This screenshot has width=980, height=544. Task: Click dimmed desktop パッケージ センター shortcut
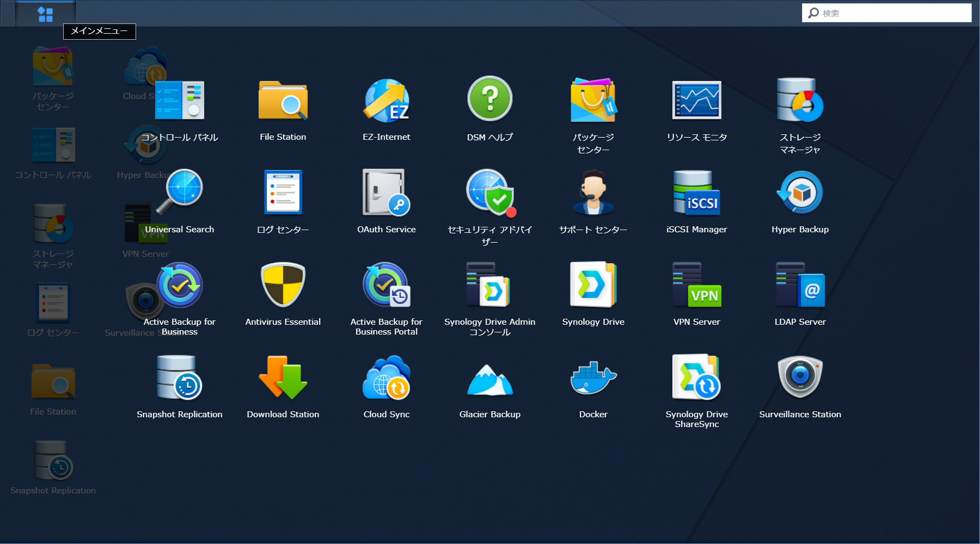click(53, 79)
